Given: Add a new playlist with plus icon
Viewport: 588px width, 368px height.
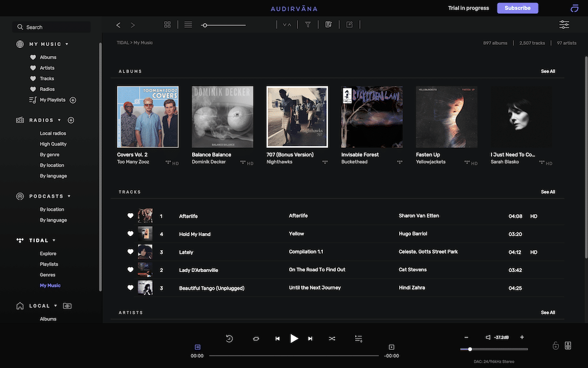Looking at the screenshot, I should point(73,100).
